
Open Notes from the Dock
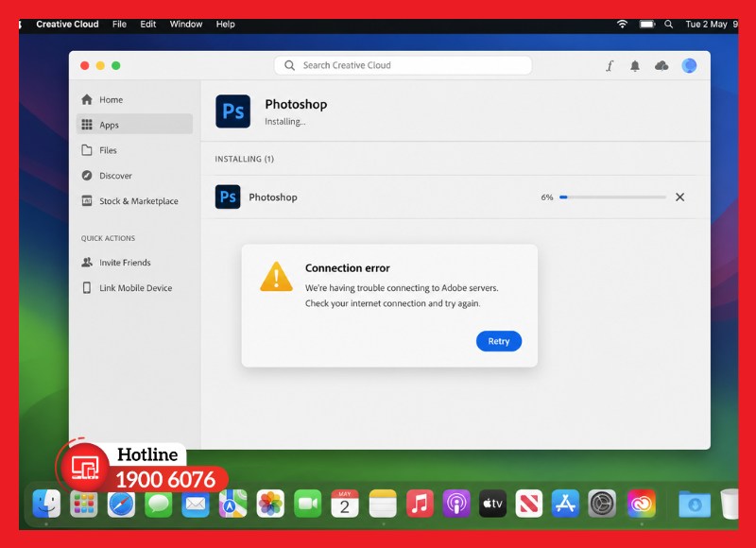[x=383, y=504]
